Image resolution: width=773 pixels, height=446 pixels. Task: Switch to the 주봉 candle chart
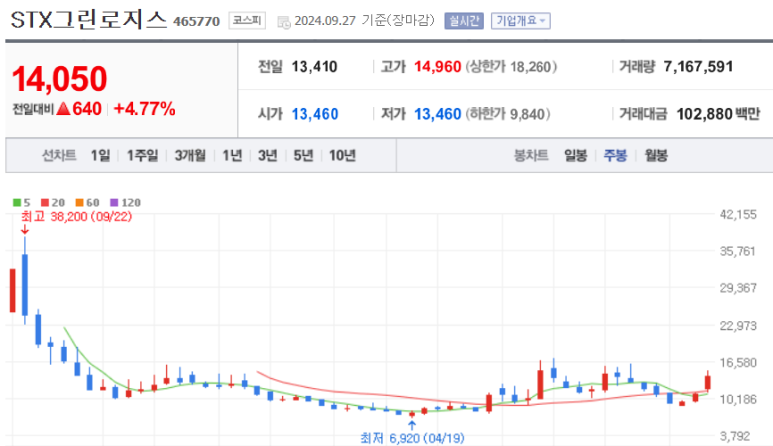[x=615, y=156]
